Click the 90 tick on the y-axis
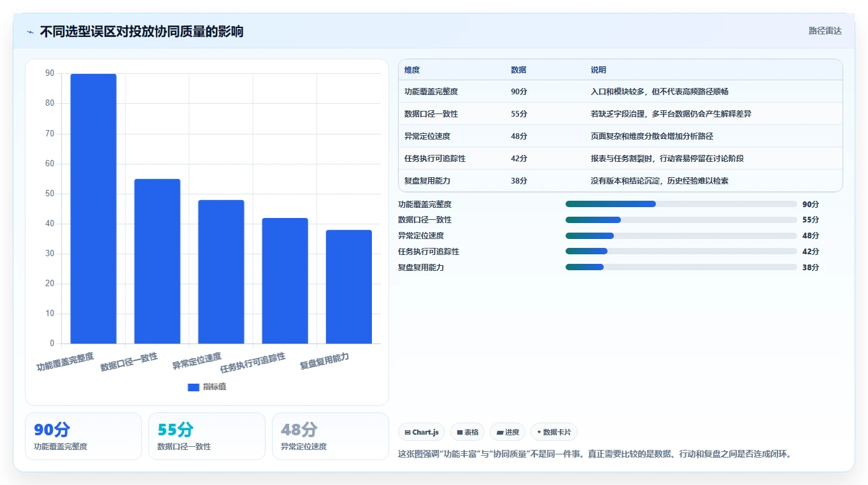 (50, 73)
